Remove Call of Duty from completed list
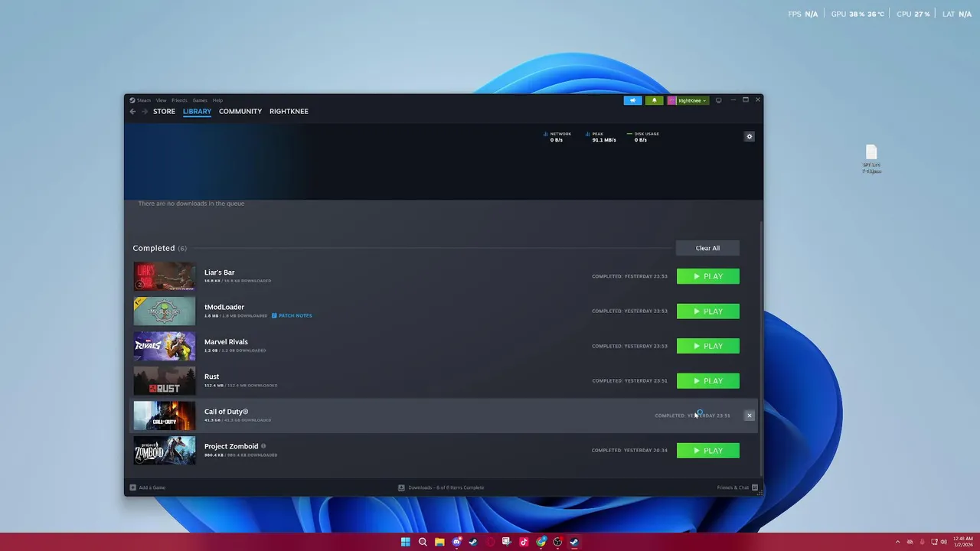This screenshot has width=980, height=551. click(750, 416)
